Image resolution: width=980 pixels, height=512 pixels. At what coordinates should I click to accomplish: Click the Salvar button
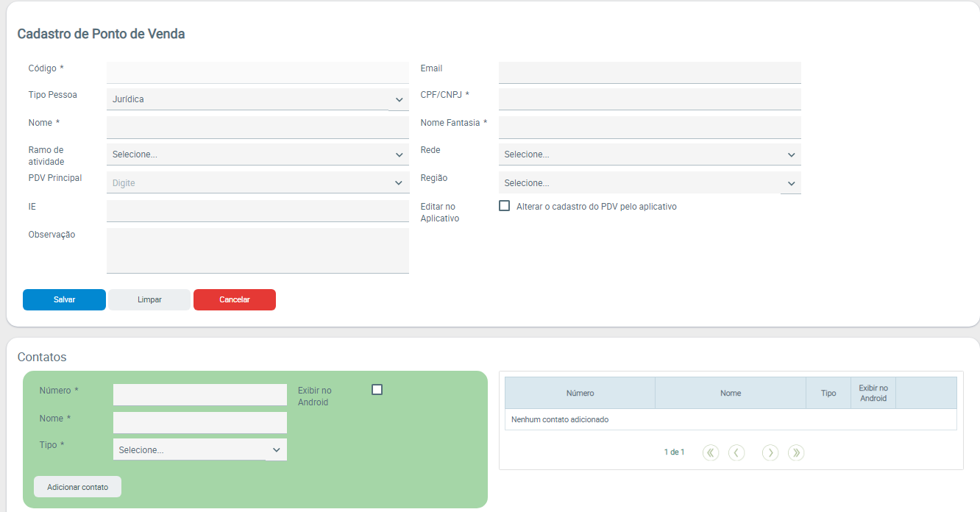(x=64, y=299)
